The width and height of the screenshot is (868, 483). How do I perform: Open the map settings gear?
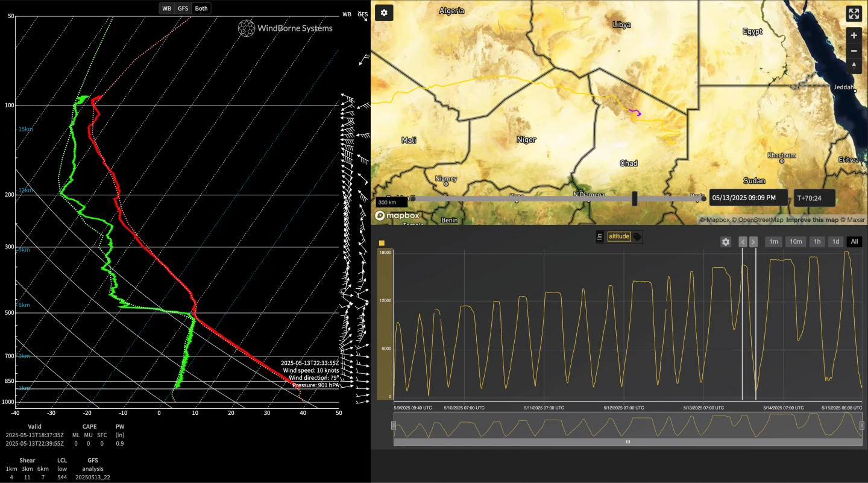(384, 12)
